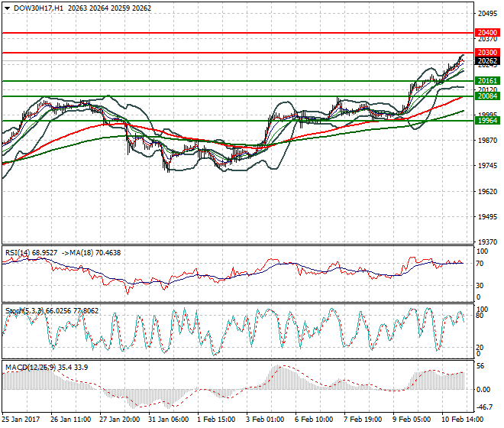Viewport: 504px width, 428px height.
Task: Click the 7 Feb 19:00 time axis label
Action: coord(363,420)
